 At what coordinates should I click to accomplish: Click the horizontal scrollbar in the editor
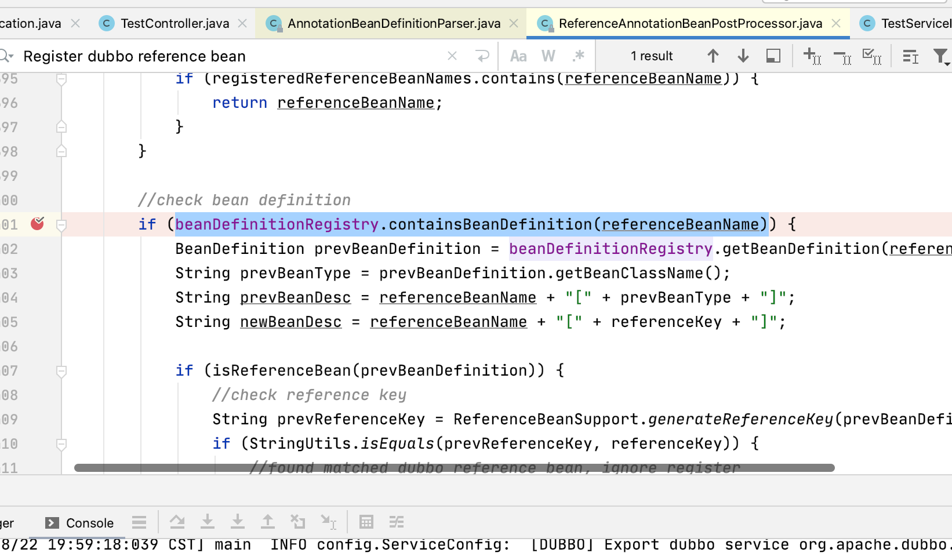click(x=455, y=468)
